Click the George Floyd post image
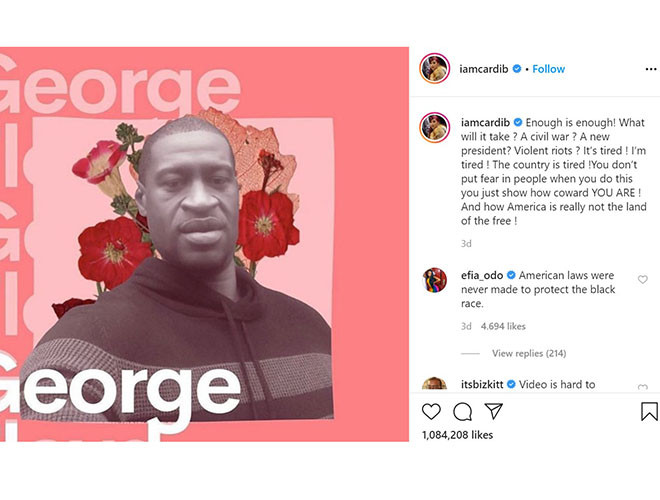The height and width of the screenshot is (500, 660). tap(204, 244)
